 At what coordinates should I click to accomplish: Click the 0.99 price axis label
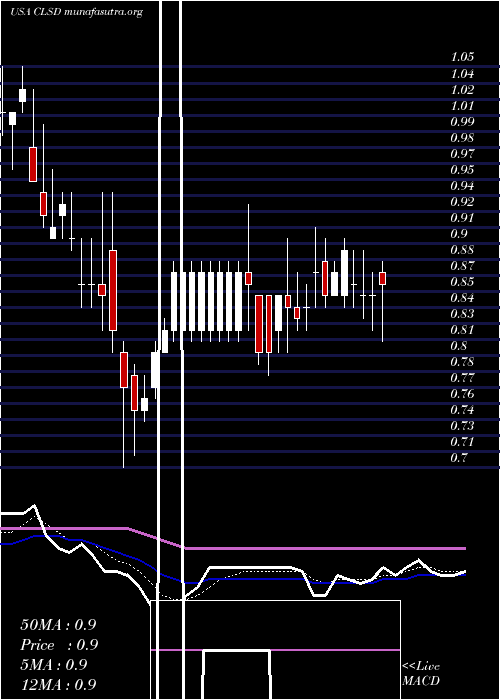point(462,121)
